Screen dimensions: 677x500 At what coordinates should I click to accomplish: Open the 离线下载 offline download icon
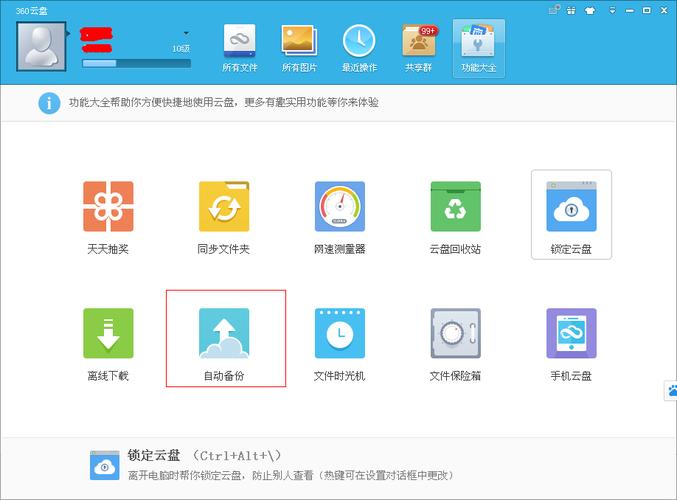coord(108,333)
